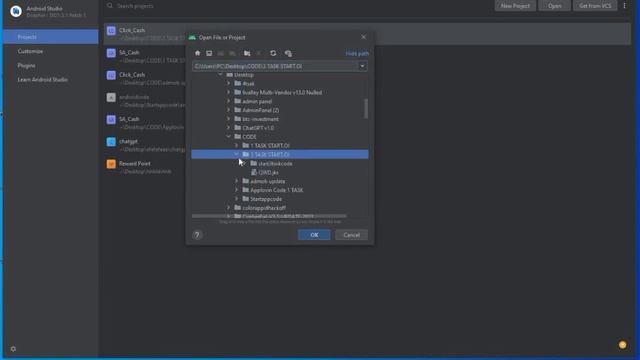Click the orange Reward Point project icon
This screenshot has width=640, height=360.
click(x=111, y=164)
